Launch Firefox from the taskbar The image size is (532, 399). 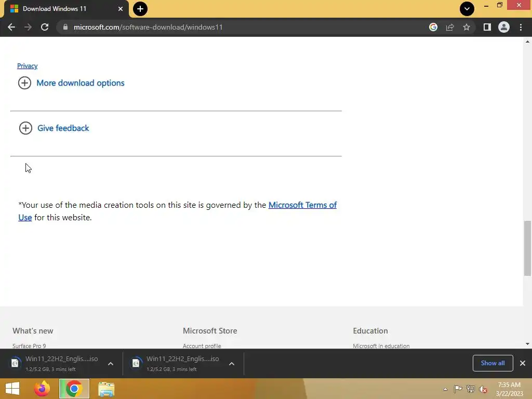42,389
